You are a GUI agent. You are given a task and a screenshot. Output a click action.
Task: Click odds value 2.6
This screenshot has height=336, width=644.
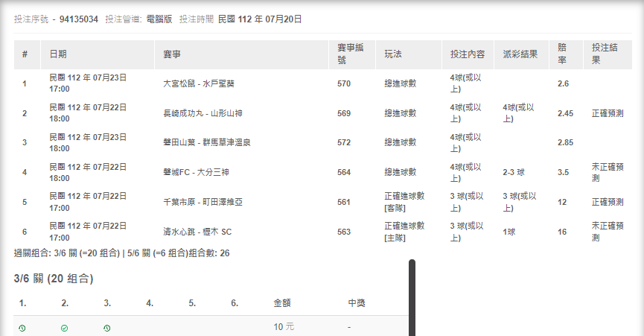pyautogui.click(x=563, y=83)
